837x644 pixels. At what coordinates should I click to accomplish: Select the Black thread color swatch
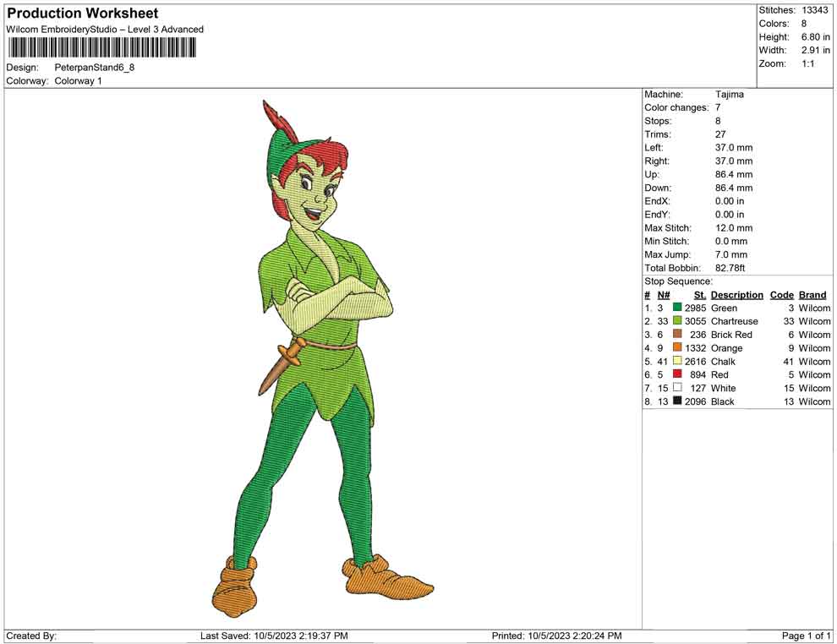point(677,401)
